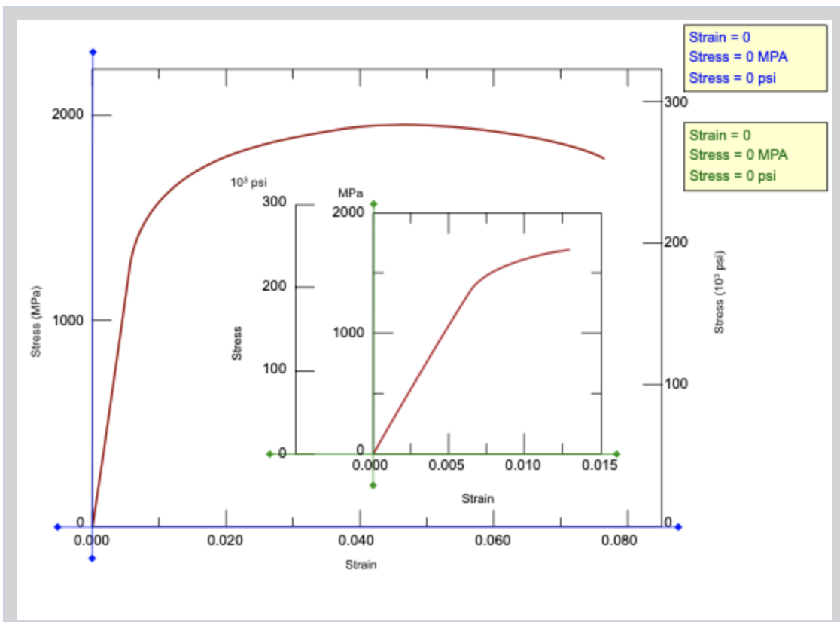This screenshot has height=634, width=840.
Task: Click the blue diamond handle above the main graph
Action: point(93,52)
